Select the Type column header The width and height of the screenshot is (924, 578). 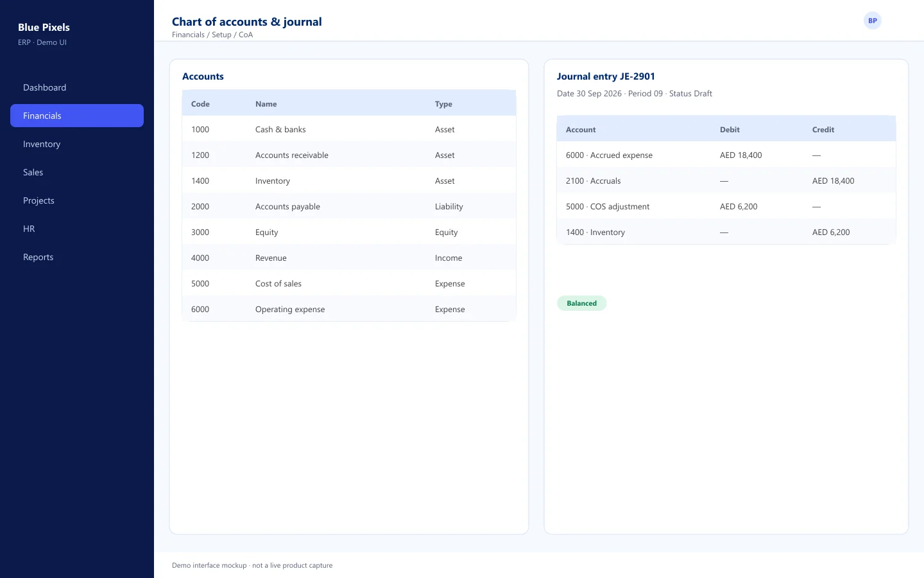(443, 104)
